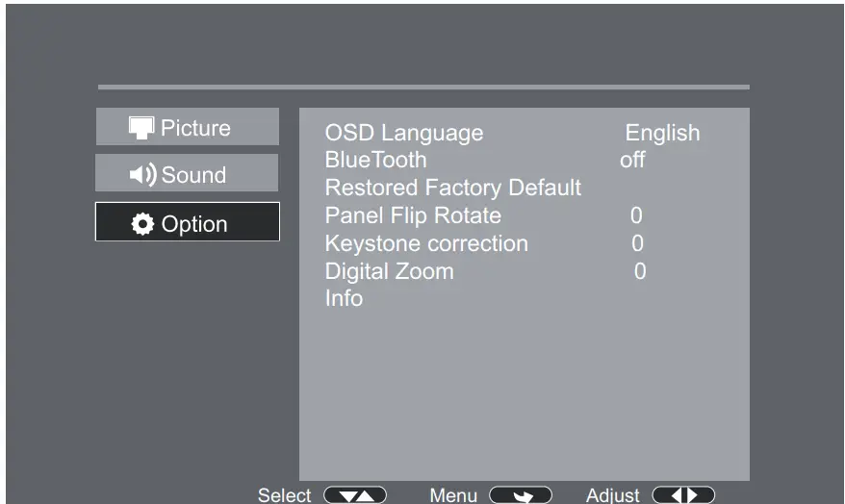Viewport: 845px width, 504px height.
Task: Adjust the Digital Zoom value 0
Action: point(640,271)
